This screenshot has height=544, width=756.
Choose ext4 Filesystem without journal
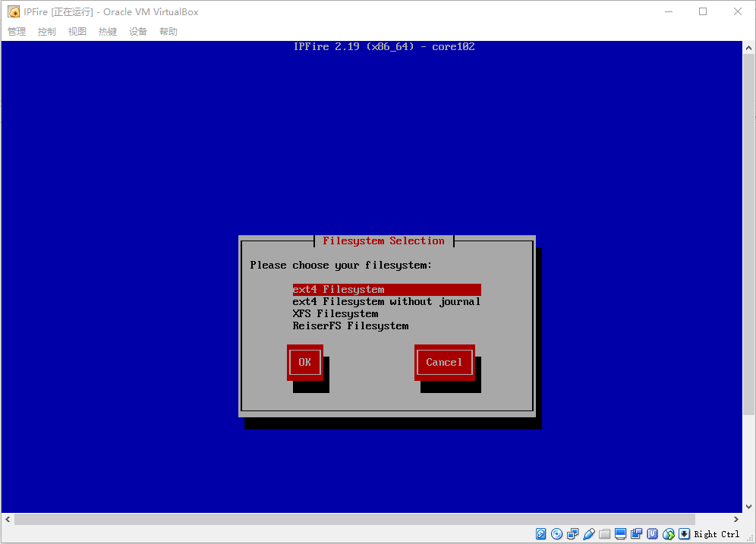coord(386,302)
